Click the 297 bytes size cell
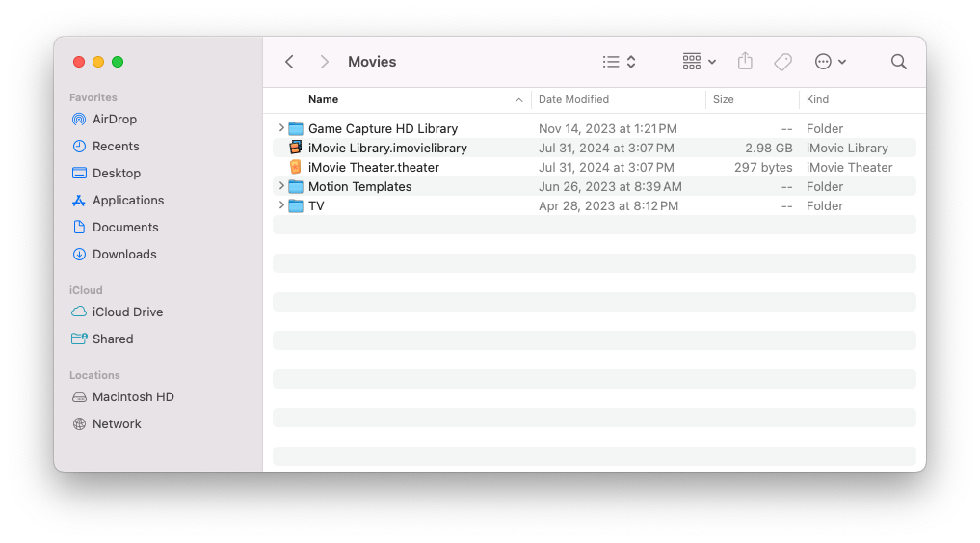This screenshot has height=543, width=980. click(x=763, y=167)
